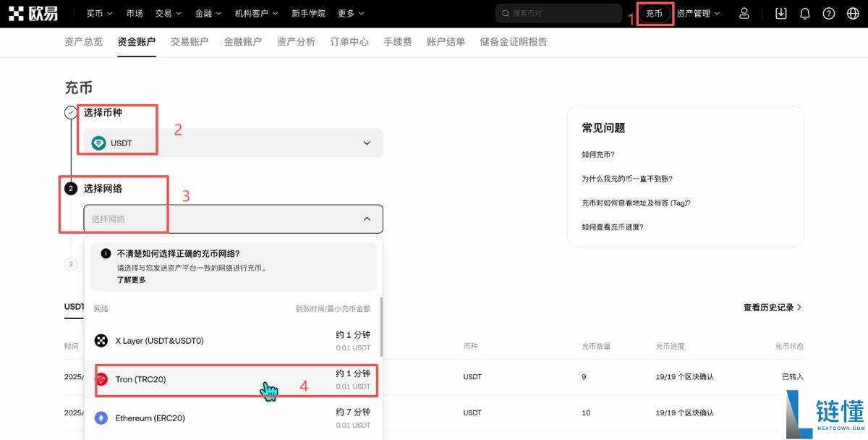Click the USDT coin icon
868x440 pixels.
[98, 143]
